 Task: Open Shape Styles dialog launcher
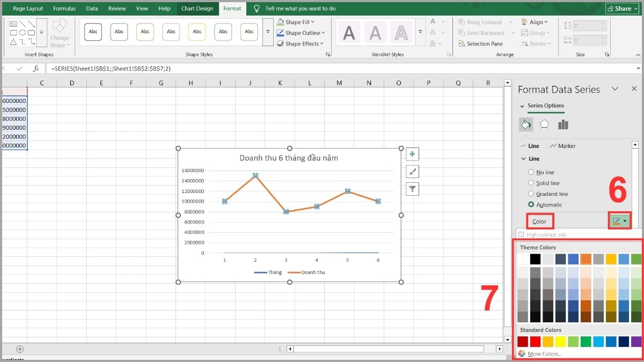tap(328, 55)
